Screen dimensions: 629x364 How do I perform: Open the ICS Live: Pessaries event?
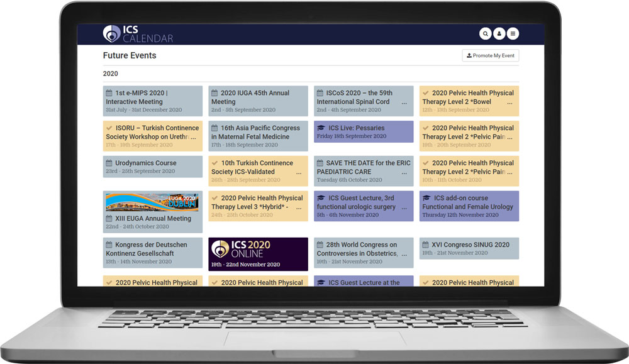tap(364, 131)
